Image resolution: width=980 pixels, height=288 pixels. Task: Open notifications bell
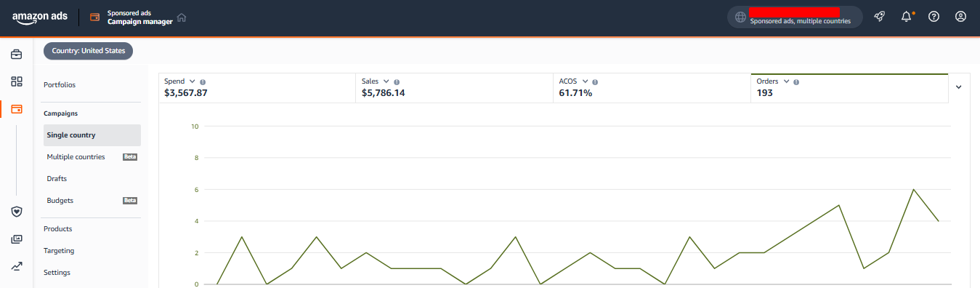click(x=907, y=17)
